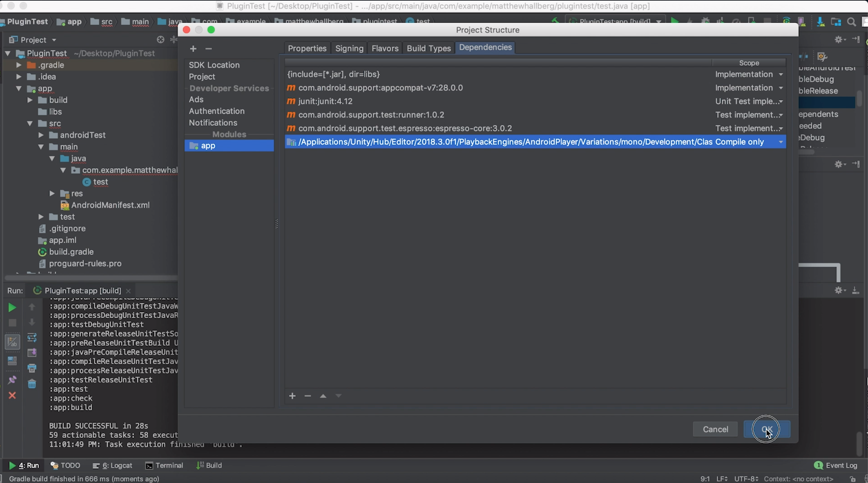Click the OK button
Screen dimensions: 868x483
coord(766,429)
